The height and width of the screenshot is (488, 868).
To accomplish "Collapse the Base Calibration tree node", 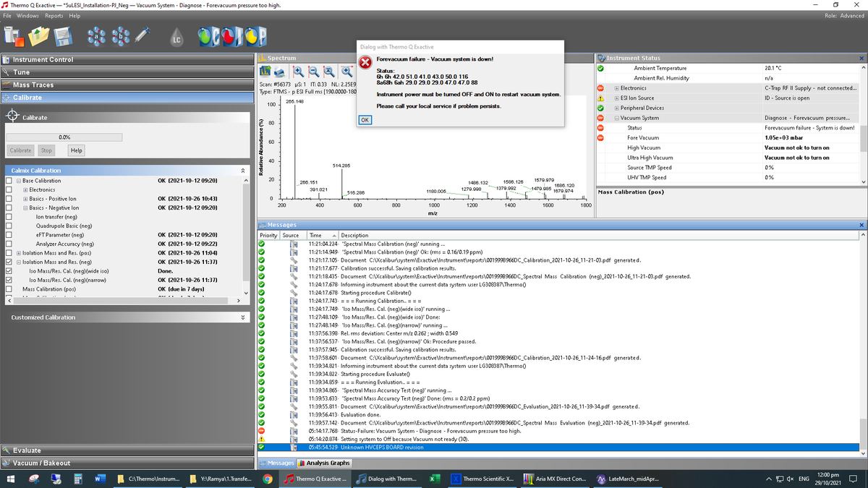I will (19, 181).
